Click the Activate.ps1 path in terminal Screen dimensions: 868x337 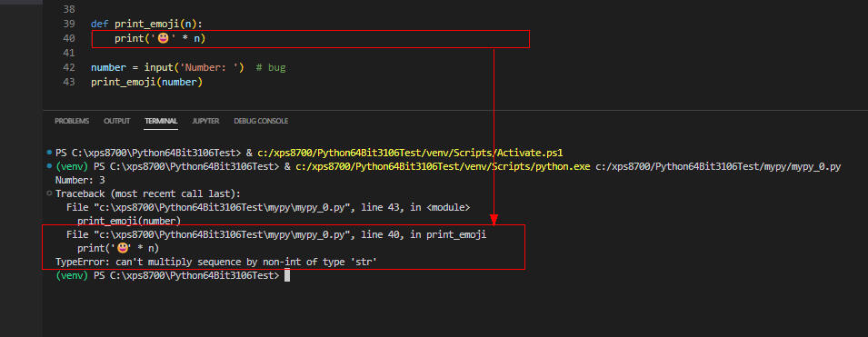coord(410,153)
